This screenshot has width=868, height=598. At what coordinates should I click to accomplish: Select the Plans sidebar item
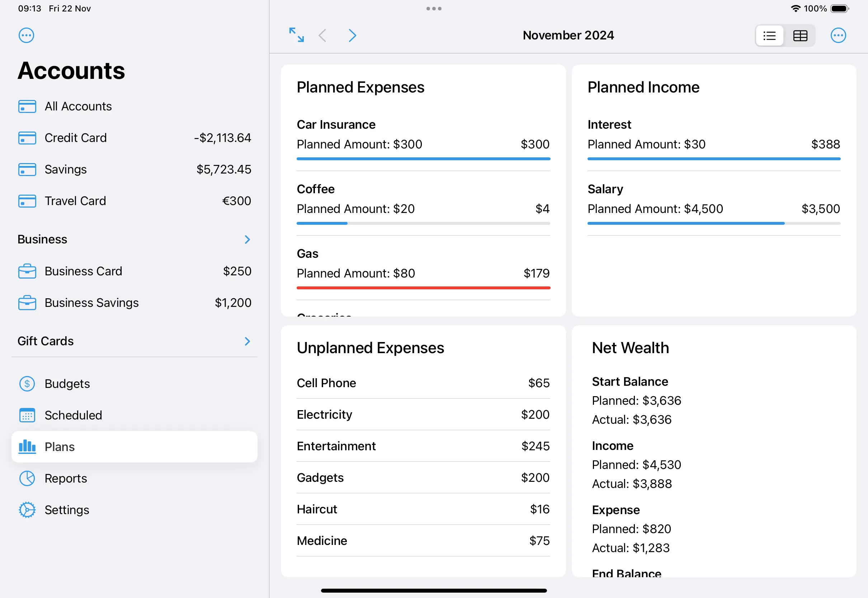(x=134, y=447)
